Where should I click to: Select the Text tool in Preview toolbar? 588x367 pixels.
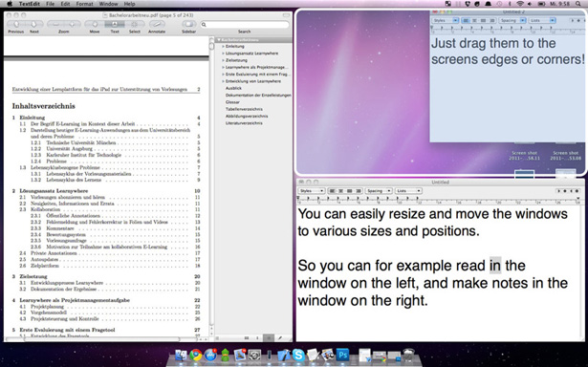point(115,24)
